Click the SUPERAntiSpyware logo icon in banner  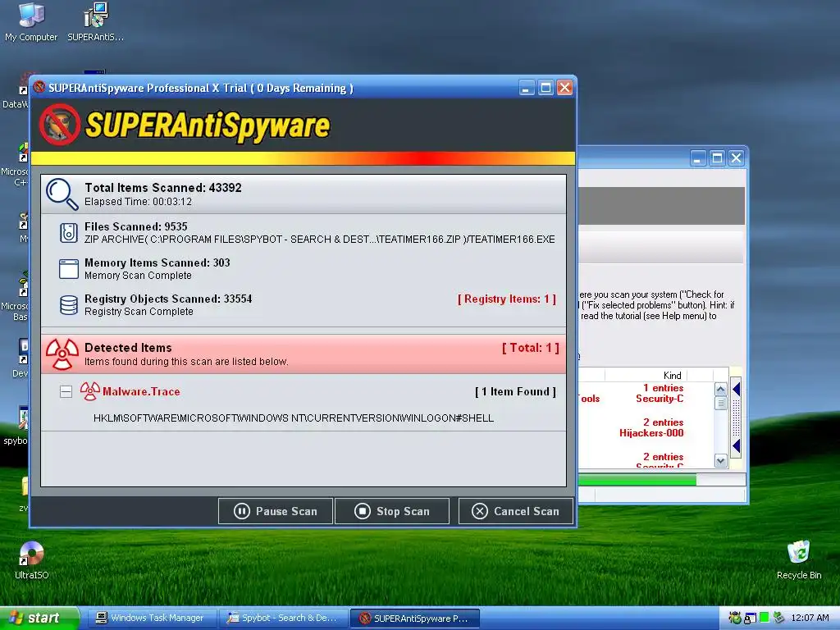click(x=59, y=125)
